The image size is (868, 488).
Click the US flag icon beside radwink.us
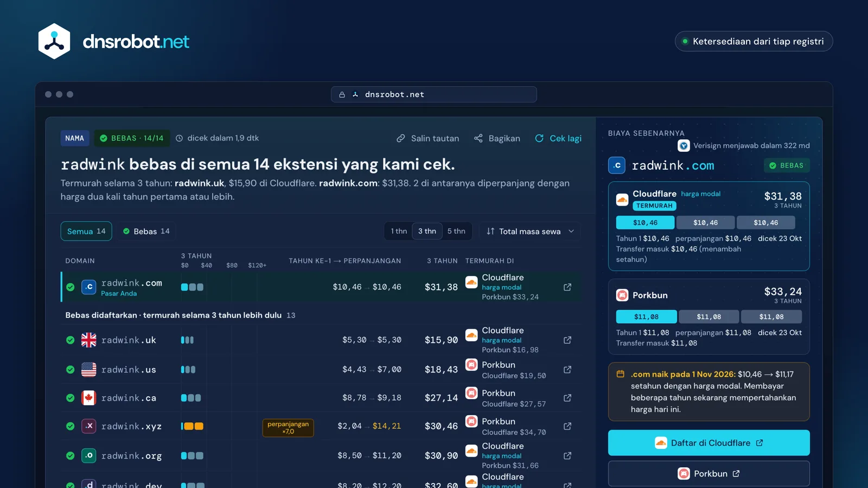pyautogui.click(x=88, y=369)
